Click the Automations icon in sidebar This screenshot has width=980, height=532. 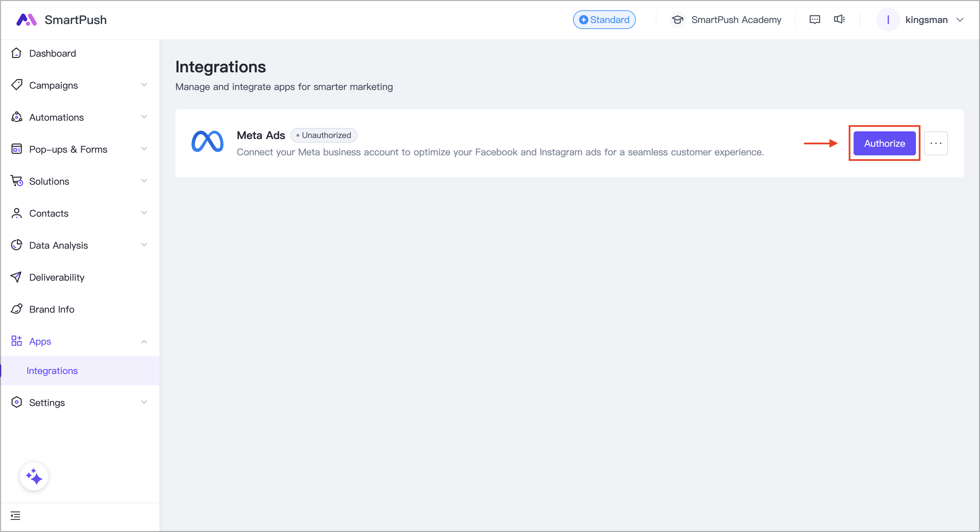click(x=16, y=117)
